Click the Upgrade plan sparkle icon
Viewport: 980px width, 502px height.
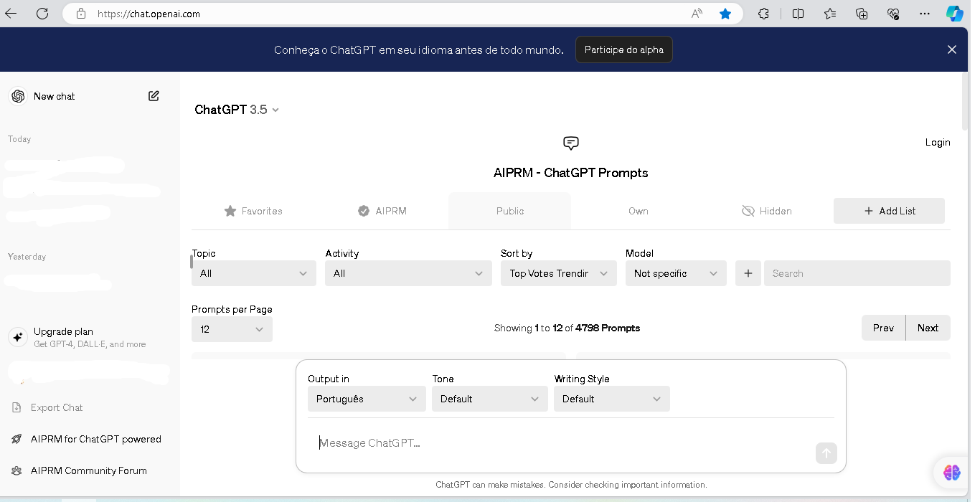(18, 337)
